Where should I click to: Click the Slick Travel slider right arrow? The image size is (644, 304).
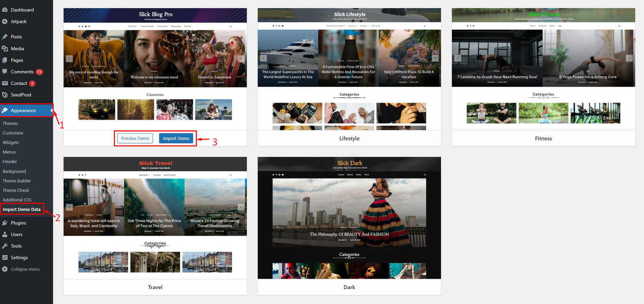[x=241, y=207]
